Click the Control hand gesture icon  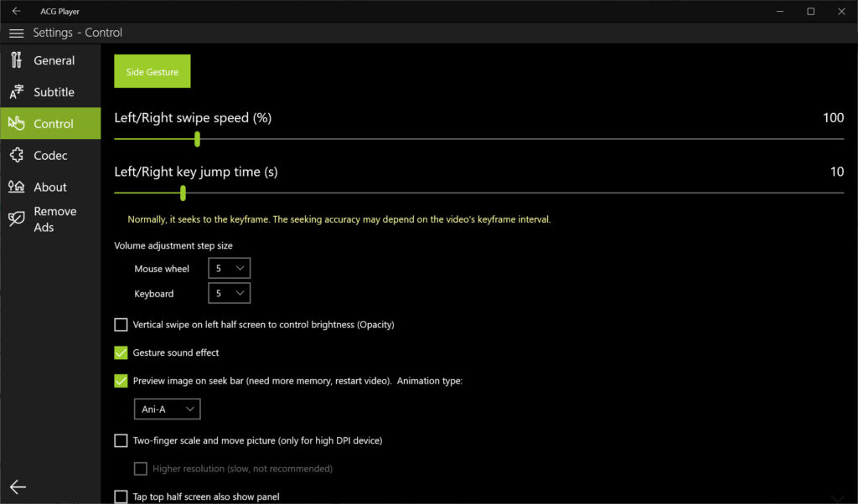[17, 123]
